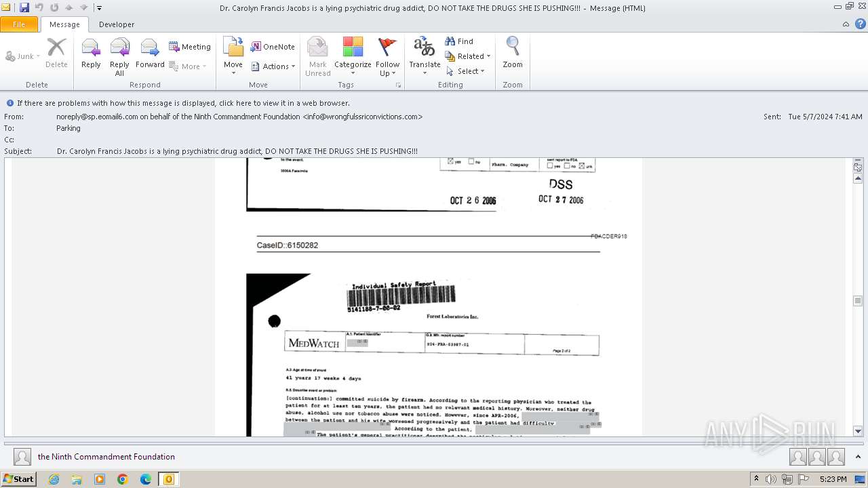Click the Sent date Tue 5/7/2024

click(825, 117)
